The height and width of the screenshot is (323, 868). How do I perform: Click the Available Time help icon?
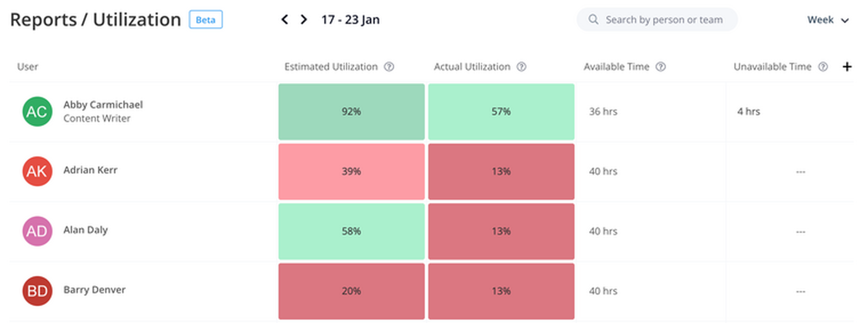click(660, 67)
